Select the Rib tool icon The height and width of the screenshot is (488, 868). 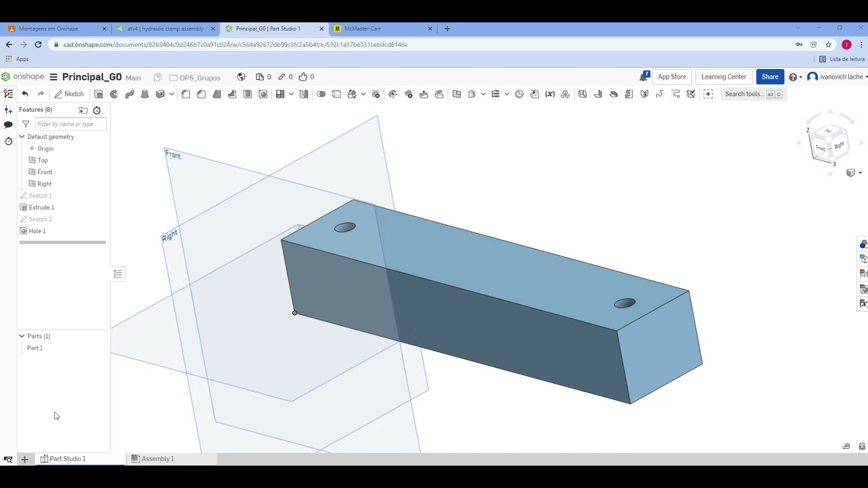point(232,94)
